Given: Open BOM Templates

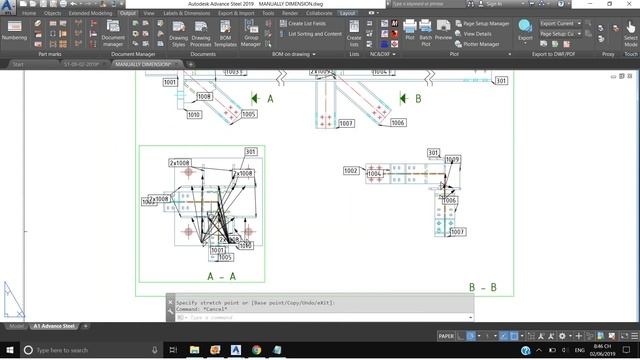Looking at the screenshot, I should tap(225, 33).
